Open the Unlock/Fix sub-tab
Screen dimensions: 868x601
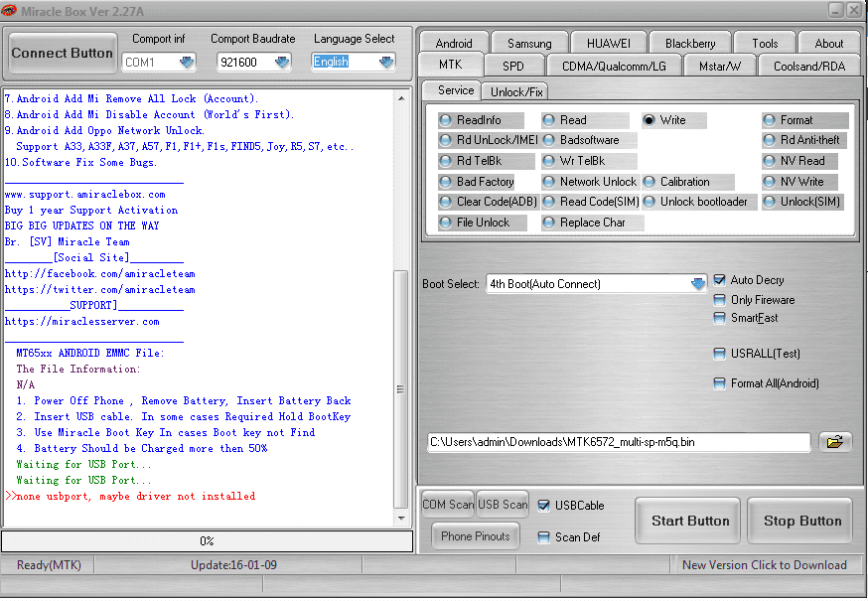(x=515, y=92)
